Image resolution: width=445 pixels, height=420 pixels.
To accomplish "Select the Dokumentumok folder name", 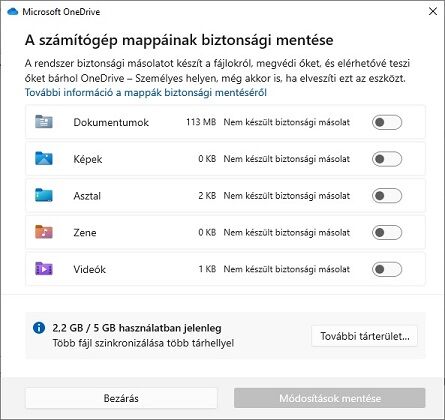I will click(x=111, y=122).
